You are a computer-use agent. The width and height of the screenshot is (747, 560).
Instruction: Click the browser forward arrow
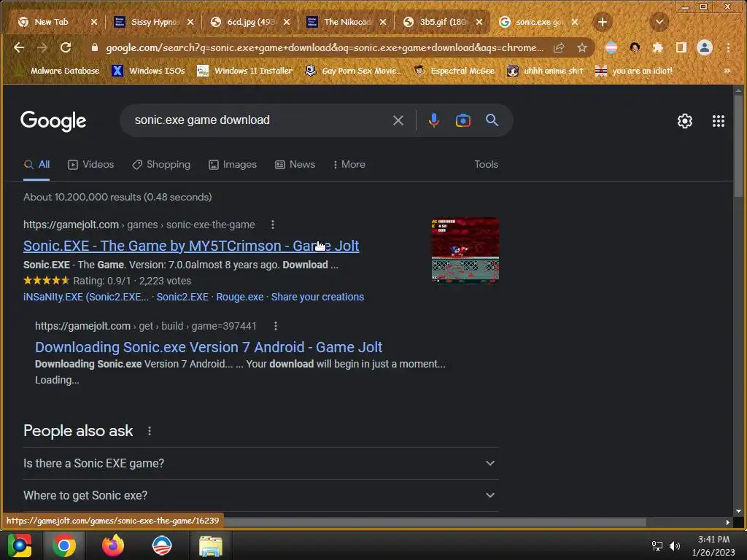(42, 47)
